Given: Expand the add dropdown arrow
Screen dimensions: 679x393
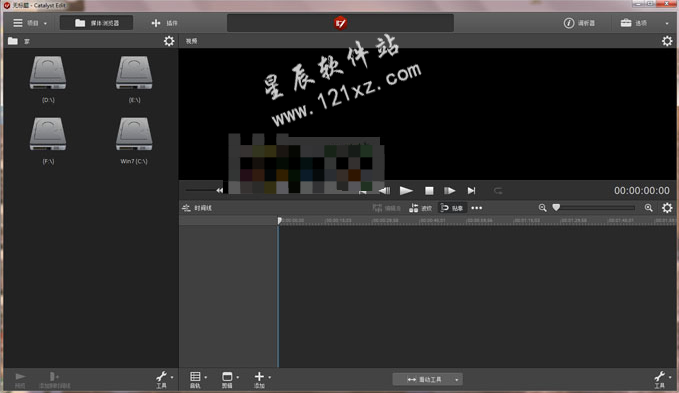Looking at the screenshot, I should [x=269, y=377].
